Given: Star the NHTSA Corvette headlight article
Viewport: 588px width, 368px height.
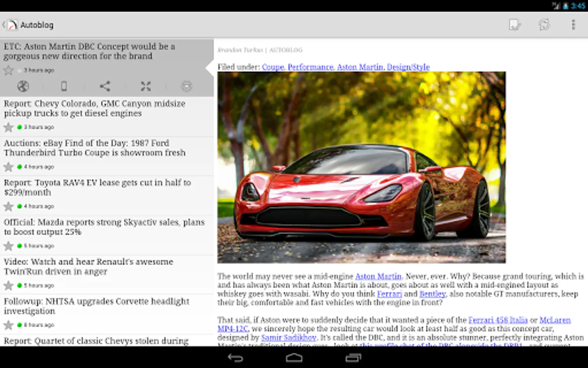Looking at the screenshot, I should click(9, 325).
